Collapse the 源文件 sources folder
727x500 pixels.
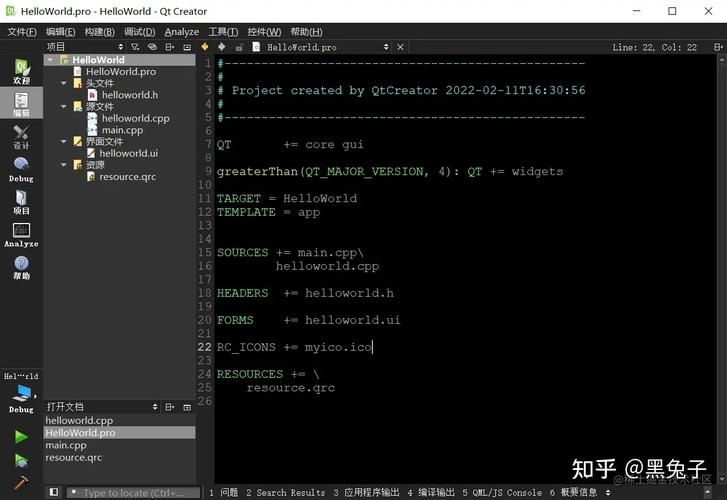(64, 106)
